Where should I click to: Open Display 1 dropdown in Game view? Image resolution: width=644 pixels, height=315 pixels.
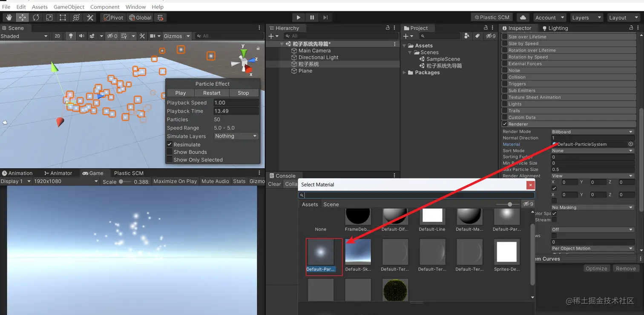click(16, 181)
